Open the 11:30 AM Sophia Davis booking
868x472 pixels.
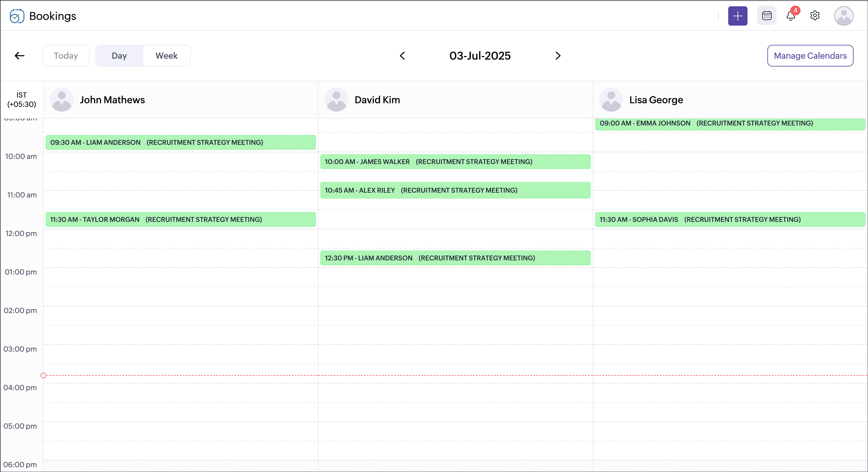[x=730, y=219]
